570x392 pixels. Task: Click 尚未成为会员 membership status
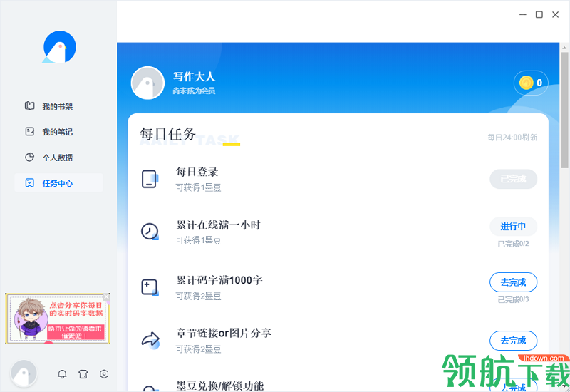click(194, 91)
